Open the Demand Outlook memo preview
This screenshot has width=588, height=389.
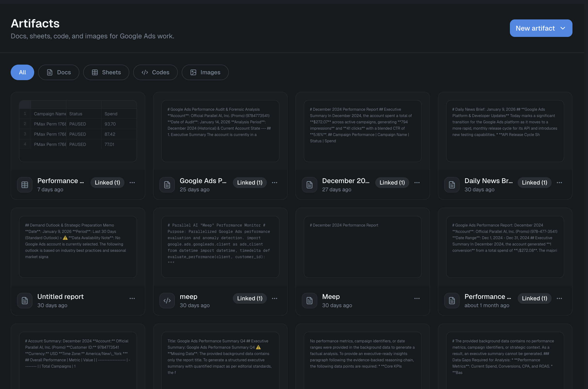(x=78, y=247)
